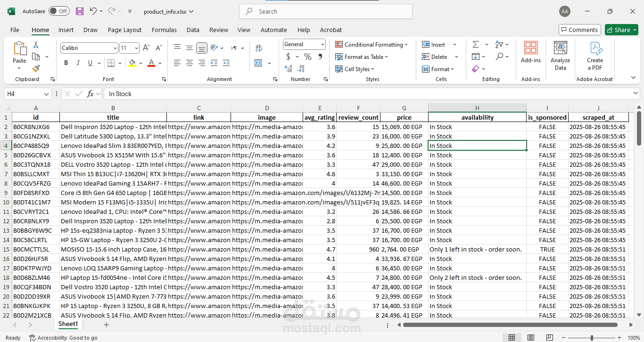The height and width of the screenshot is (342, 644).
Task: Switch to the Insert tab
Action: coord(66,30)
